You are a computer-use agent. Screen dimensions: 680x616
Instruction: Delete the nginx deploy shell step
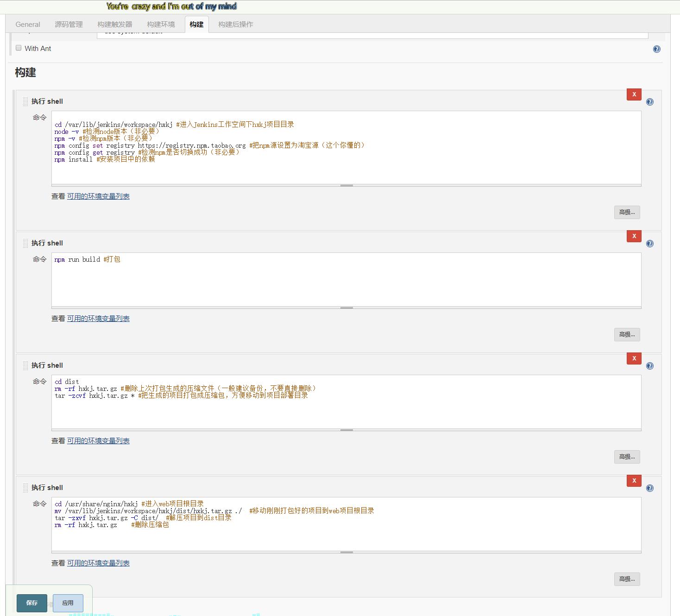coord(634,481)
